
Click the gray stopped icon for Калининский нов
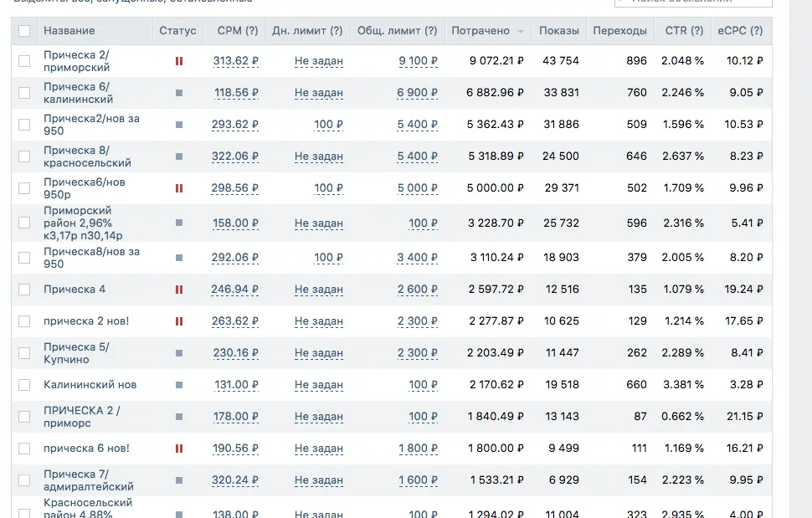(178, 385)
